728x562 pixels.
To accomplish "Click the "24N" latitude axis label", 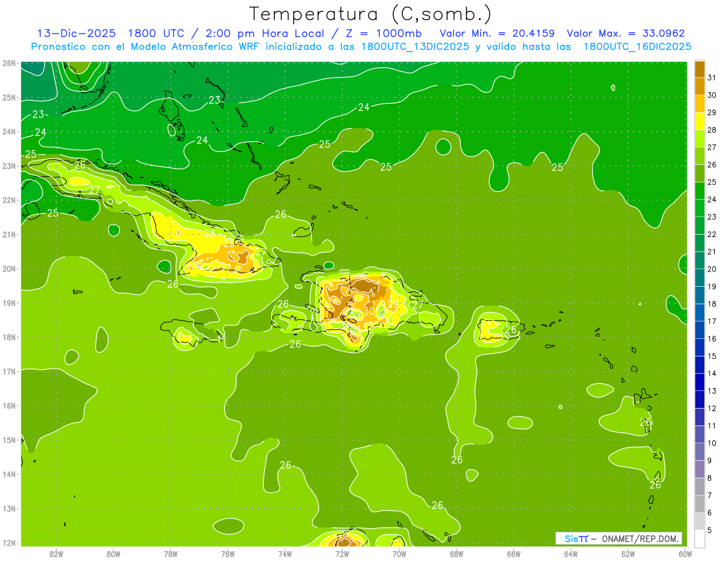I will pos(8,132).
